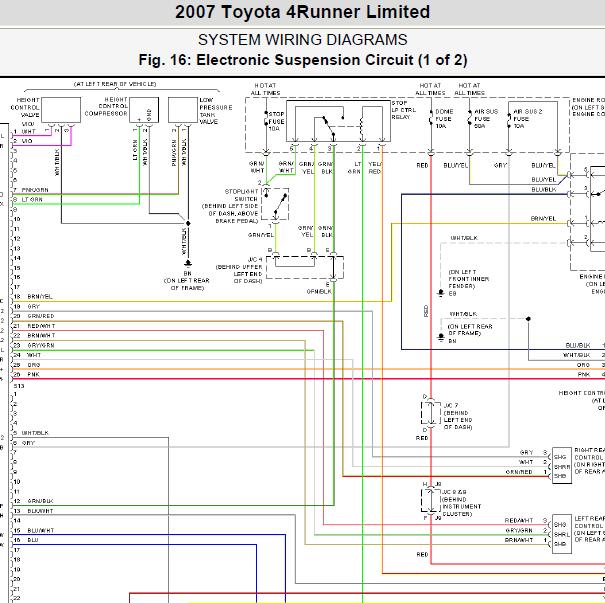The image size is (605, 603).
Task: Click the "HOT AT ALL TIMES" label above STOP fuse
Action: pyautogui.click(x=265, y=89)
